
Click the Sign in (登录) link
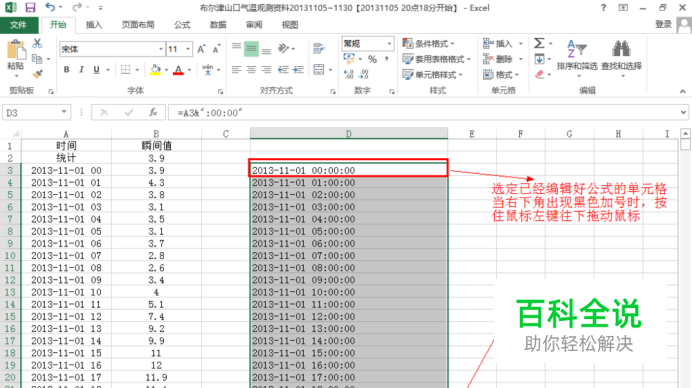[663, 24]
